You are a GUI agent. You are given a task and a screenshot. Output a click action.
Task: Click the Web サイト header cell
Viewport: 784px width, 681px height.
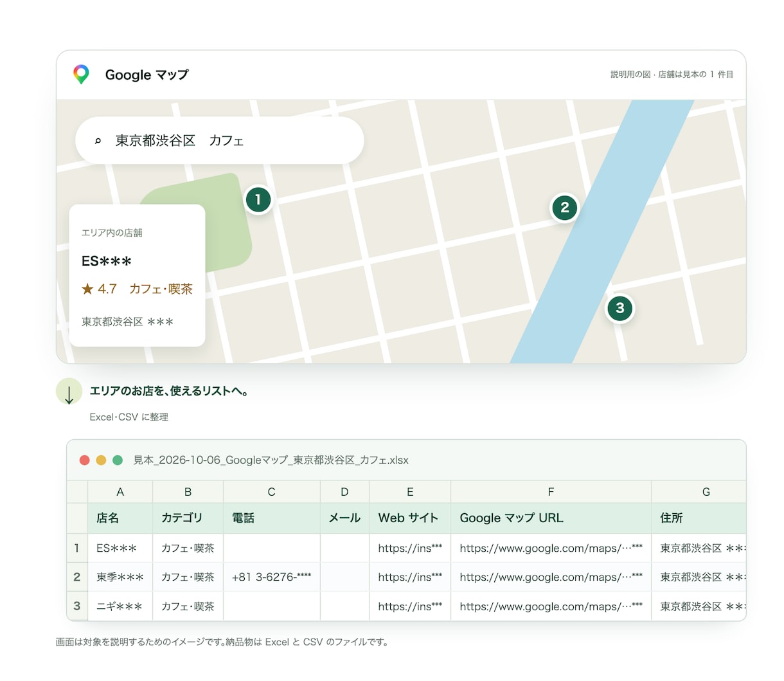410,518
